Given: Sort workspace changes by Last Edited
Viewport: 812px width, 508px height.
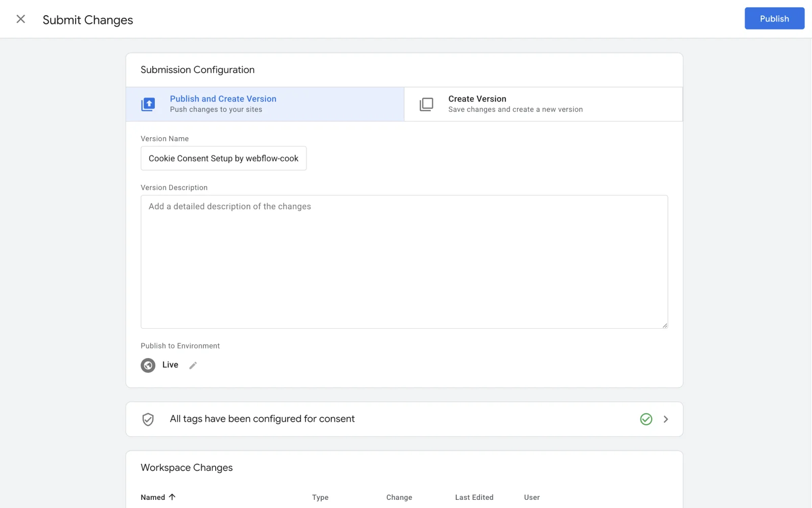Looking at the screenshot, I should click(474, 497).
